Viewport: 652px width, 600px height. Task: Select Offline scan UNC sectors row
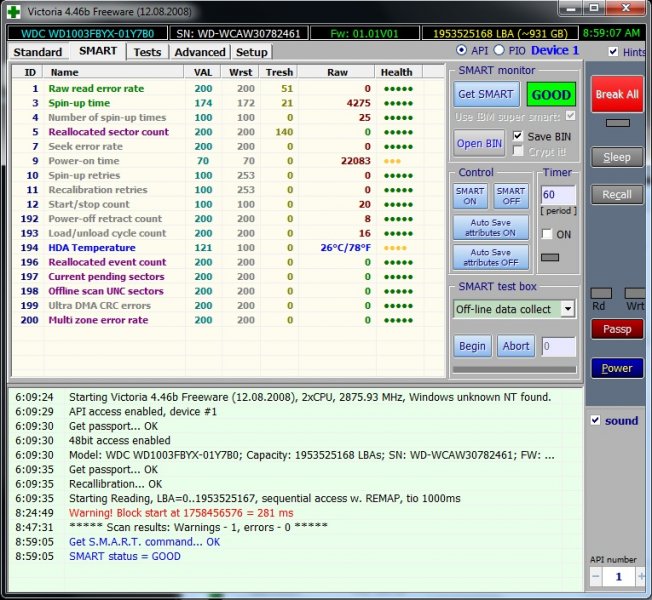tap(228, 291)
